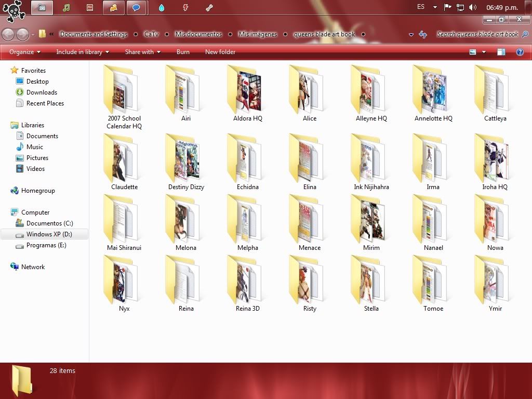Click the search queens blade art book field

477,34
